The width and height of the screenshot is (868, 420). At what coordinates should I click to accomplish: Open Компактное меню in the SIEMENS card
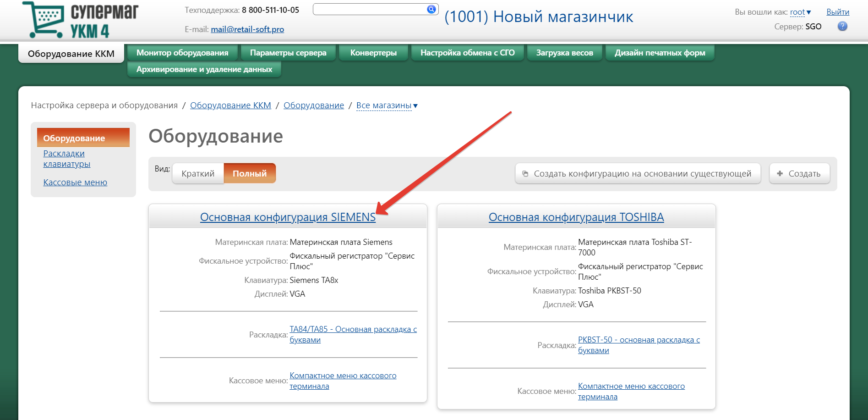click(343, 381)
